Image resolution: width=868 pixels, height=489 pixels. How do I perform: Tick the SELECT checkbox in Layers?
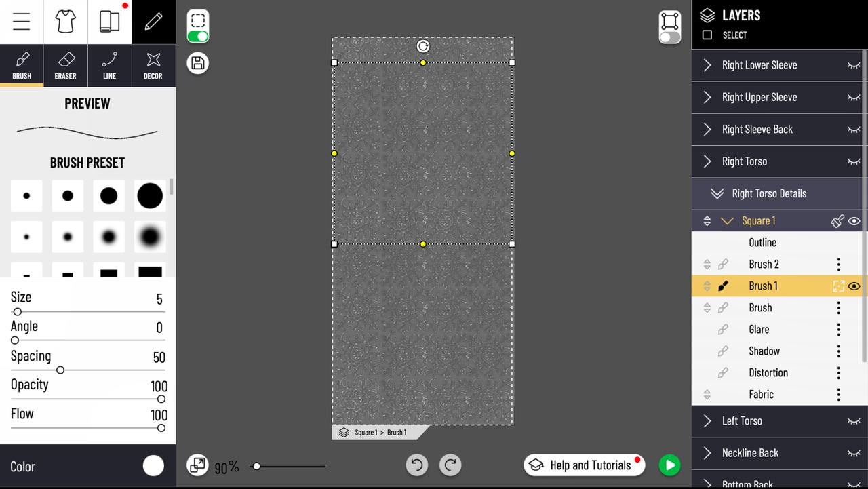click(707, 35)
